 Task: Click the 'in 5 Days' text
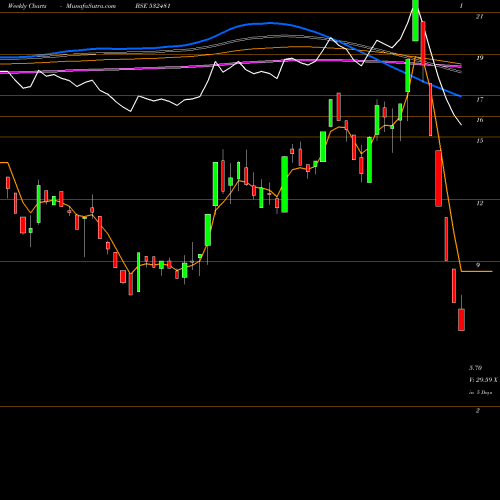480,393
